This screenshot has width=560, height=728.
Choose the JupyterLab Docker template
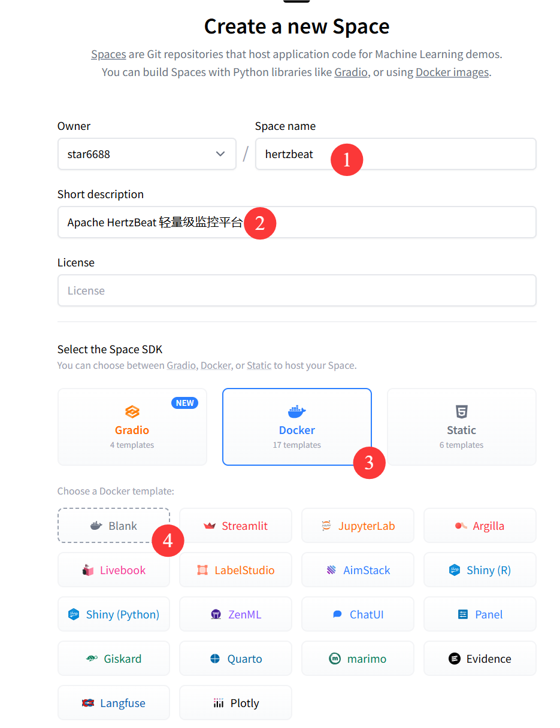point(358,525)
